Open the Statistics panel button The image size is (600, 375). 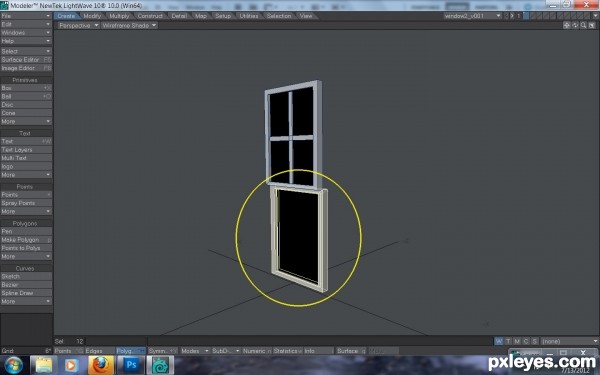coord(288,351)
